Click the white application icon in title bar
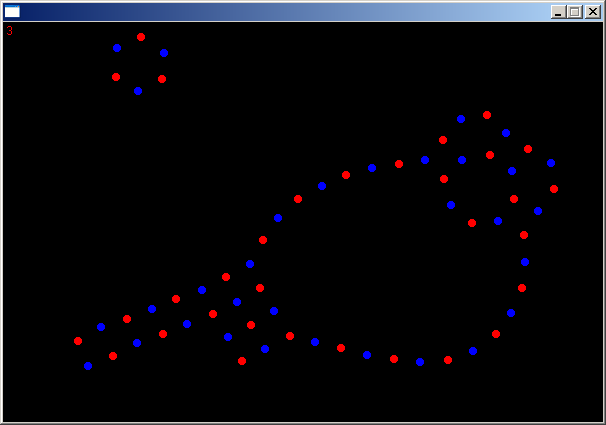Screen dimensions: 606x425 (x=12, y=12)
